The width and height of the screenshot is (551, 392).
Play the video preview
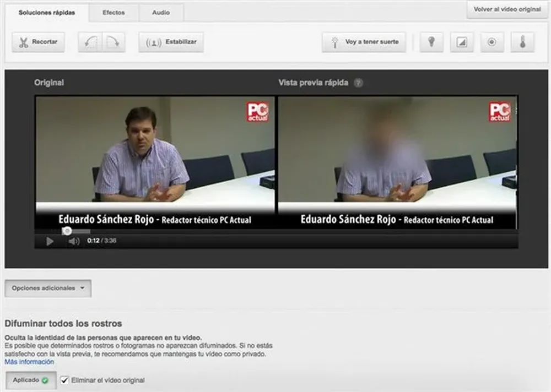tap(50, 241)
